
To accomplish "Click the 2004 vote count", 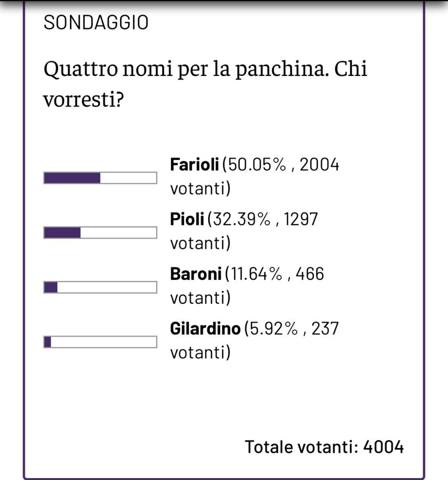I will tap(319, 165).
